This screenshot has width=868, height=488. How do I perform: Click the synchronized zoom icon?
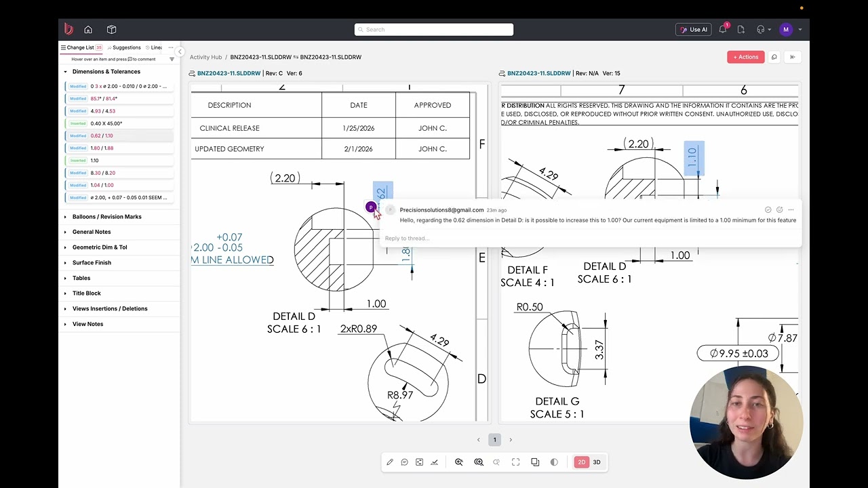pyautogui.click(x=479, y=462)
